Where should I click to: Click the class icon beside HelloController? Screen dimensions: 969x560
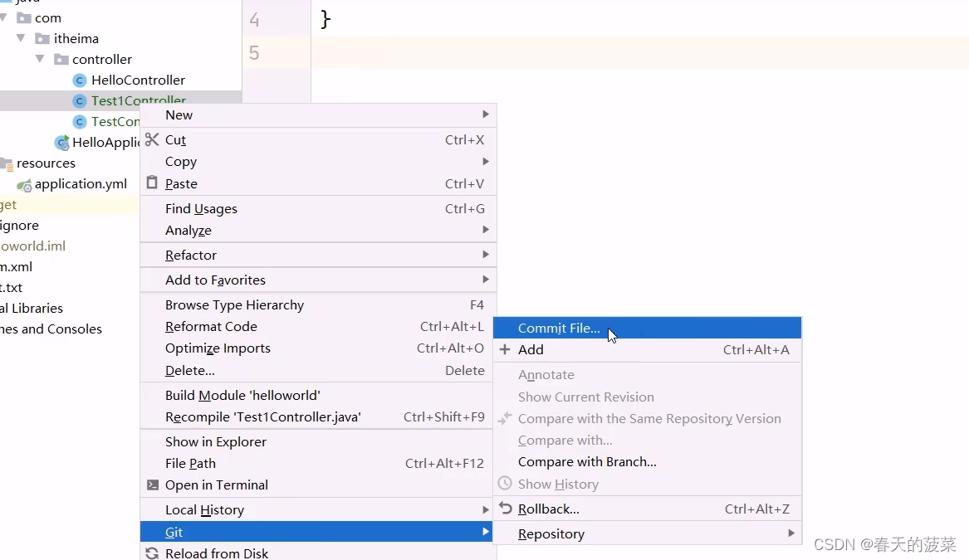point(79,80)
